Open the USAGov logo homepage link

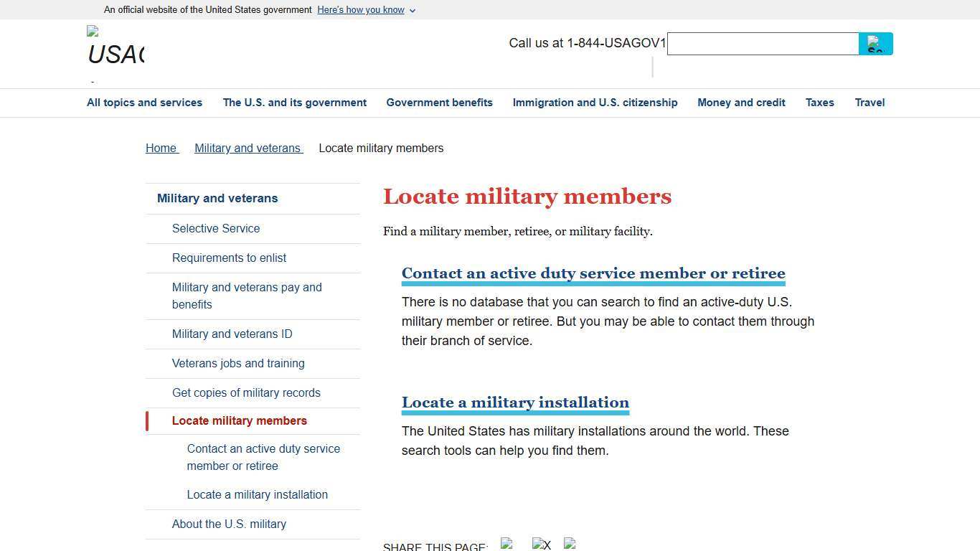coord(116,52)
